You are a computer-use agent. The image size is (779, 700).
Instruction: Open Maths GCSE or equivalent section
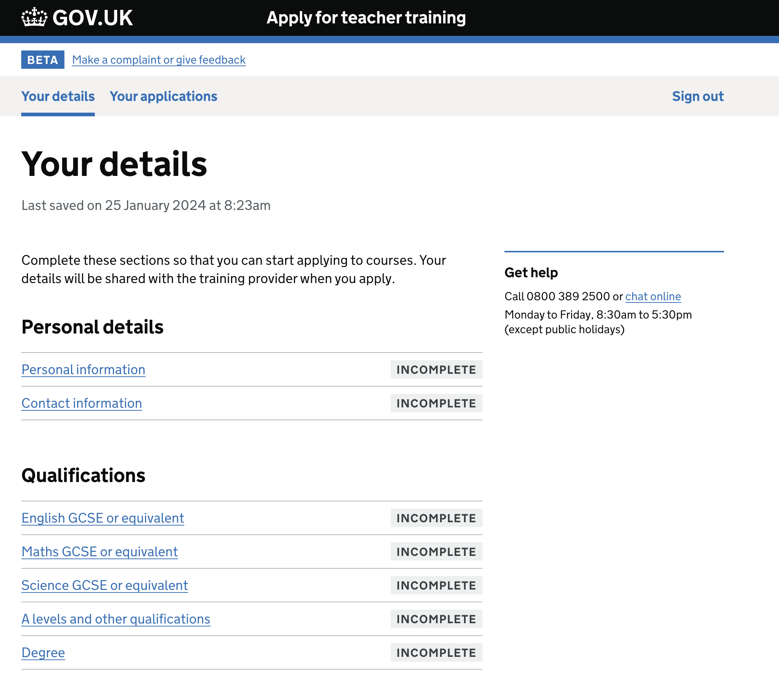99,552
